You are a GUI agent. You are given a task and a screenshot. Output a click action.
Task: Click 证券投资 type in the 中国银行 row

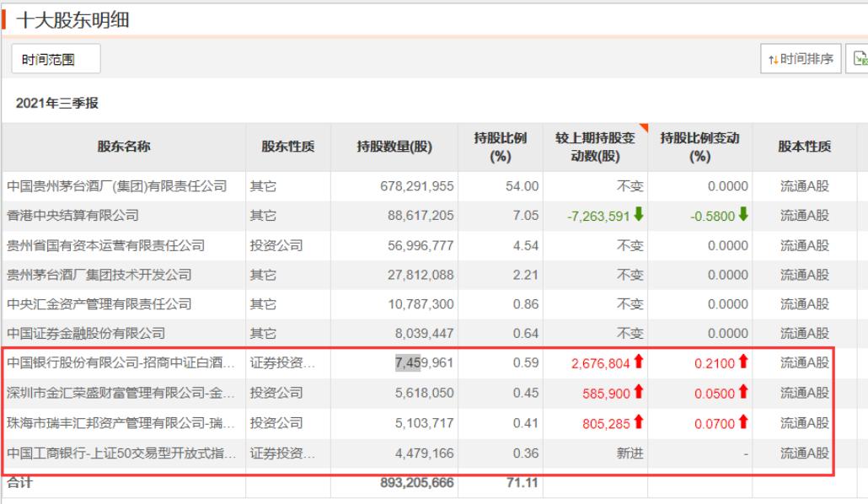(282, 362)
